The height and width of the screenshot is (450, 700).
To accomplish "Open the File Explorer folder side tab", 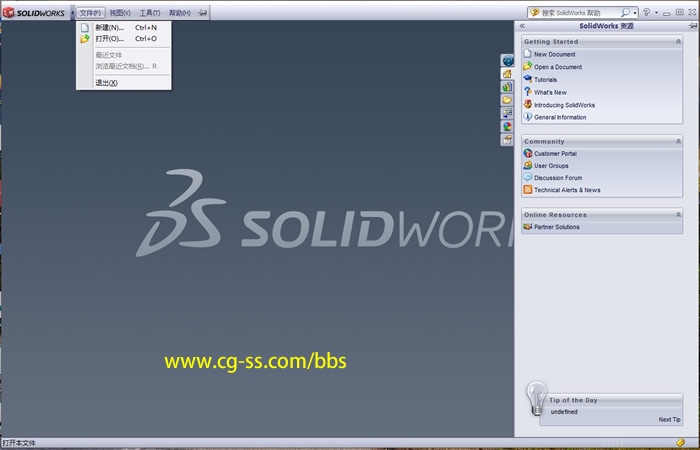I will [x=507, y=101].
